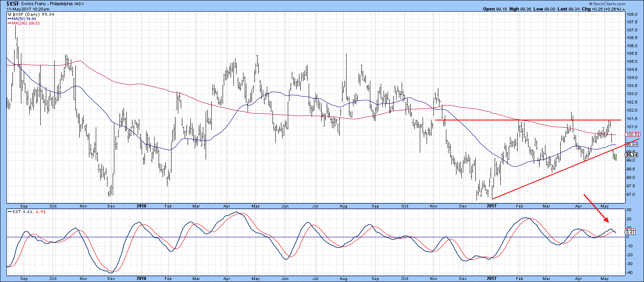
Task: Click the 11-May-2017 10:20am timestamp
Action: [x=25, y=9]
